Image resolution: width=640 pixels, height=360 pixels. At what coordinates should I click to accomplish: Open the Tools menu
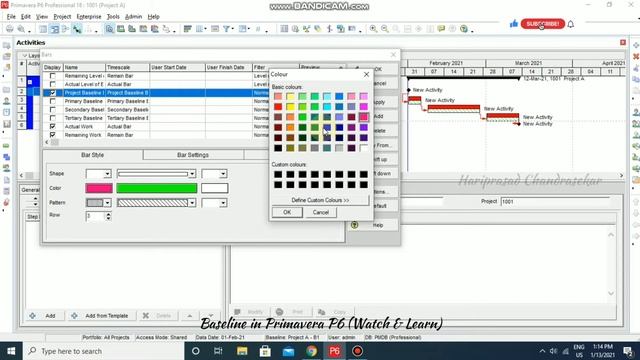[x=113, y=17]
